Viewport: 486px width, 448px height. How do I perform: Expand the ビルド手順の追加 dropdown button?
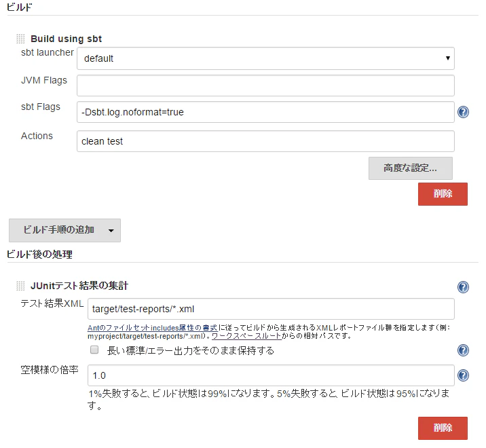(64, 230)
